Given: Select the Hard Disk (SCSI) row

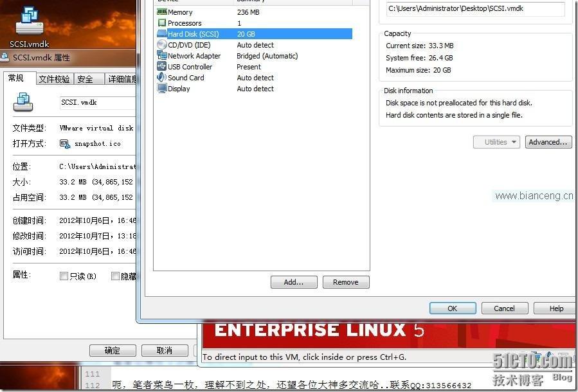Looking at the screenshot, I should click(255, 34).
